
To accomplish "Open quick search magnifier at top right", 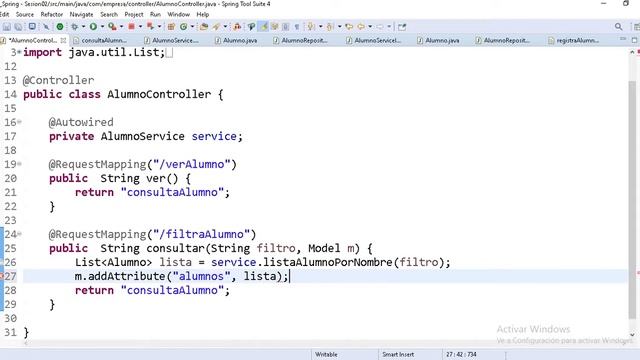I will [618, 27].
